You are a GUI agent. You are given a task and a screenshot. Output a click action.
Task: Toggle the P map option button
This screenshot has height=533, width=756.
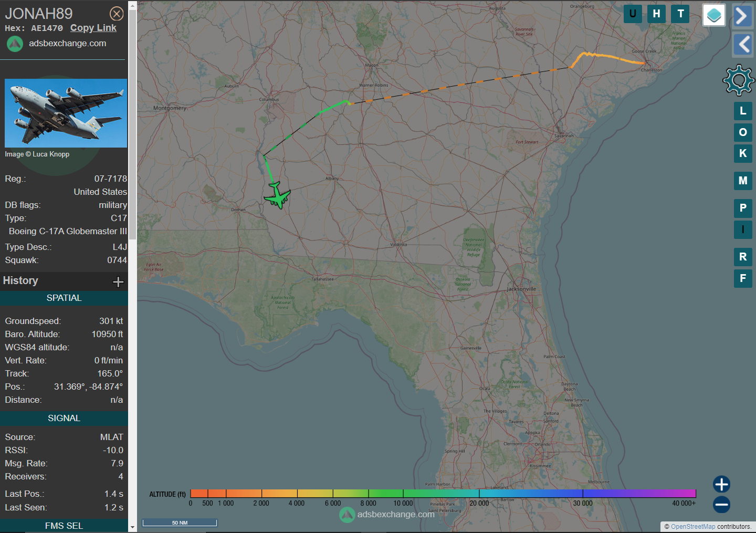pyautogui.click(x=743, y=208)
